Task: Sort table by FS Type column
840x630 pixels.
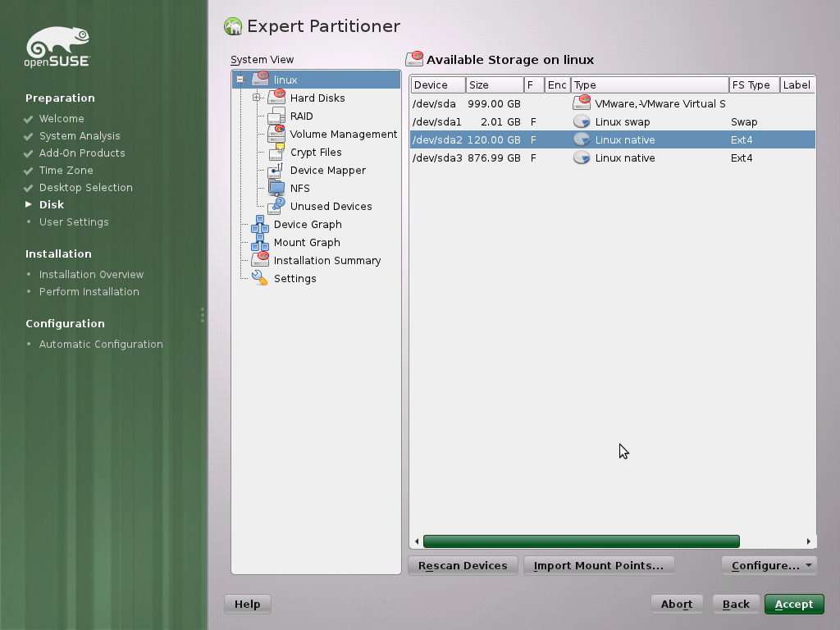Action: [x=754, y=84]
